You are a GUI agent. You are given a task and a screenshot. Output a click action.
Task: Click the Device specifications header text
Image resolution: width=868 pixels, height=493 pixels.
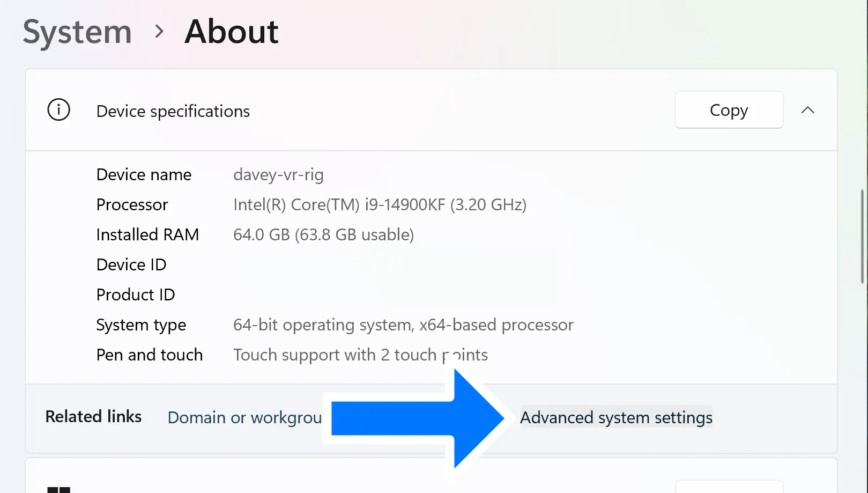pos(173,111)
